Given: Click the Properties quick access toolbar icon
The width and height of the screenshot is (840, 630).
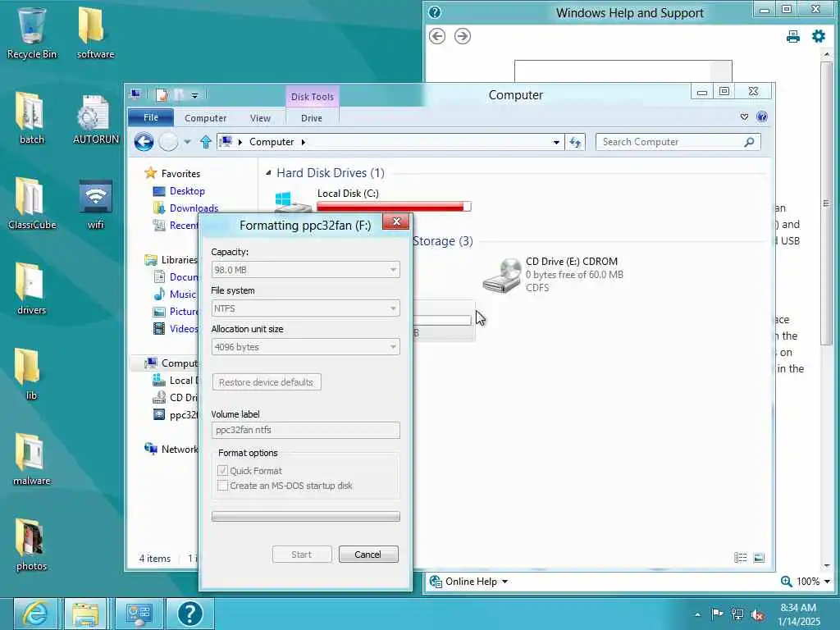Looking at the screenshot, I should [x=162, y=95].
